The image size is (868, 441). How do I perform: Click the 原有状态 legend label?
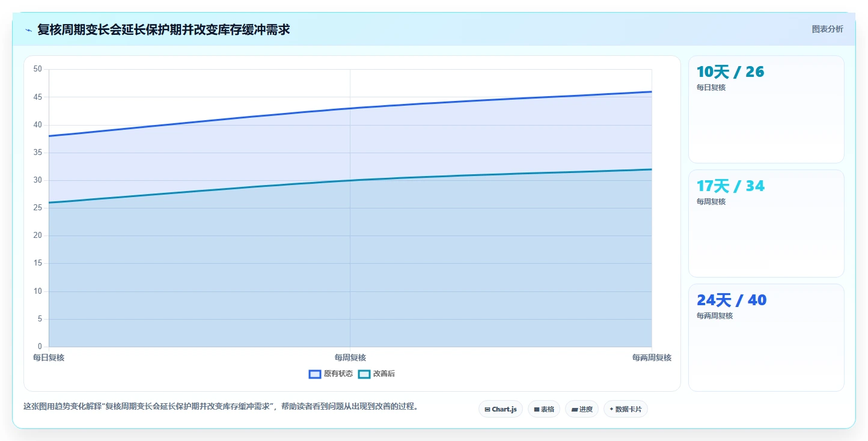click(338, 374)
